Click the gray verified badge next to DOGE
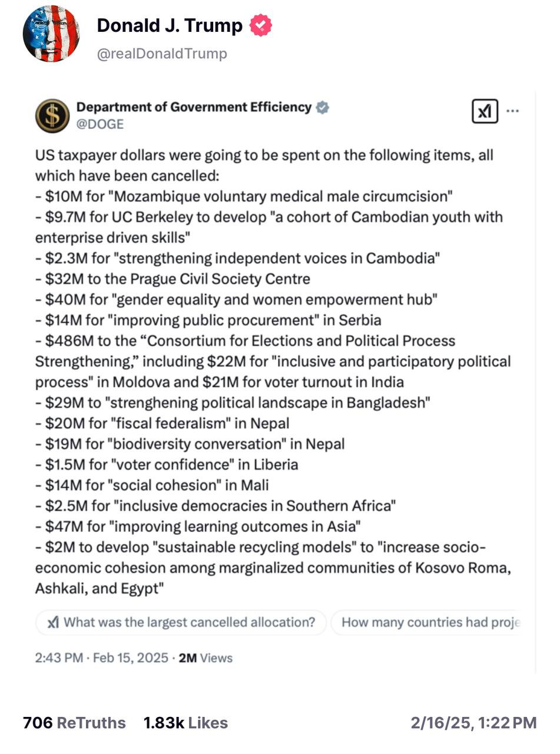Screen dimensions: 560x754 [322, 108]
